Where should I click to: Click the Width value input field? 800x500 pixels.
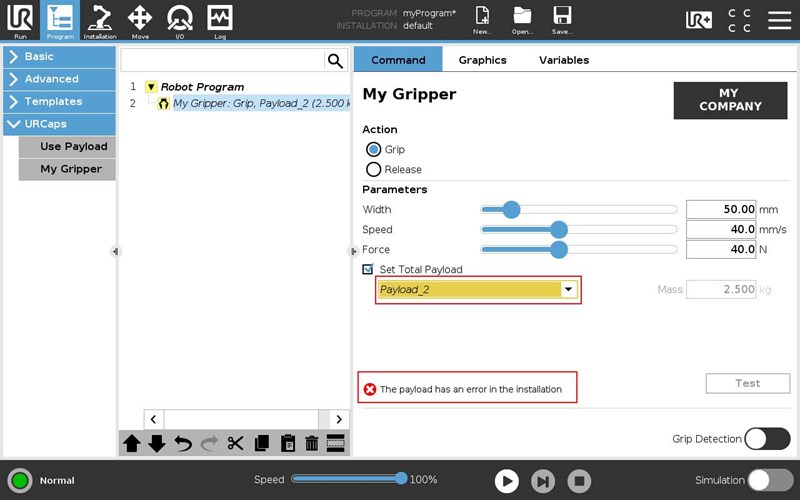pos(720,210)
